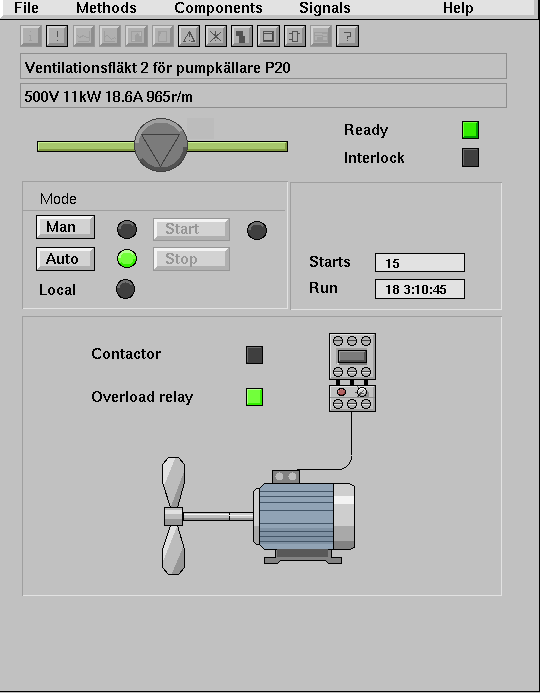Click the fan symbol on the green duct
The width and height of the screenshot is (540, 693).
click(161, 145)
